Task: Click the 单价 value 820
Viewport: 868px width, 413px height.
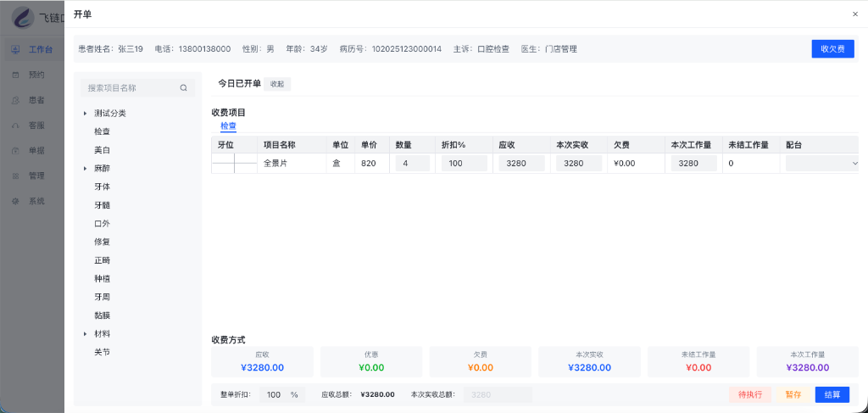Action: [x=370, y=164]
